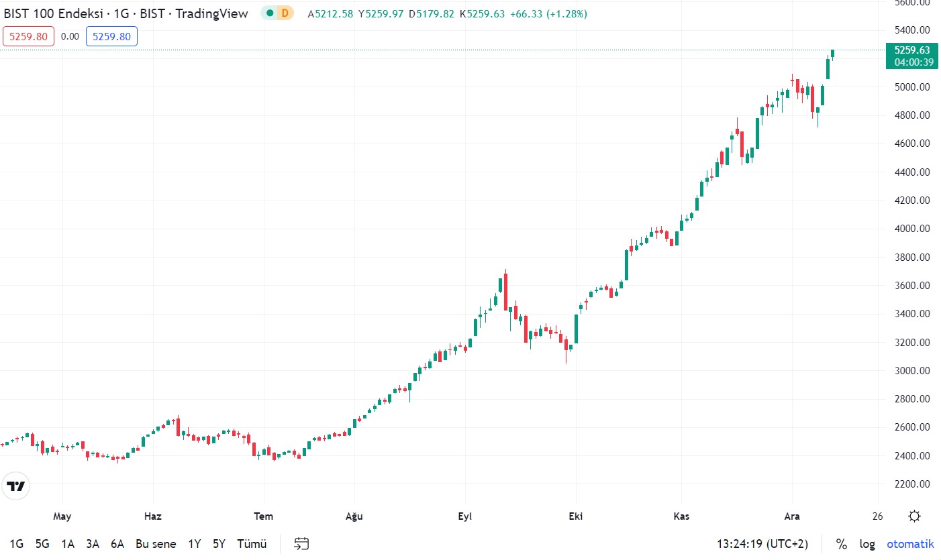The height and width of the screenshot is (560, 941).
Task: Click the 3000.00 price axis label
Action: click(x=912, y=371)
